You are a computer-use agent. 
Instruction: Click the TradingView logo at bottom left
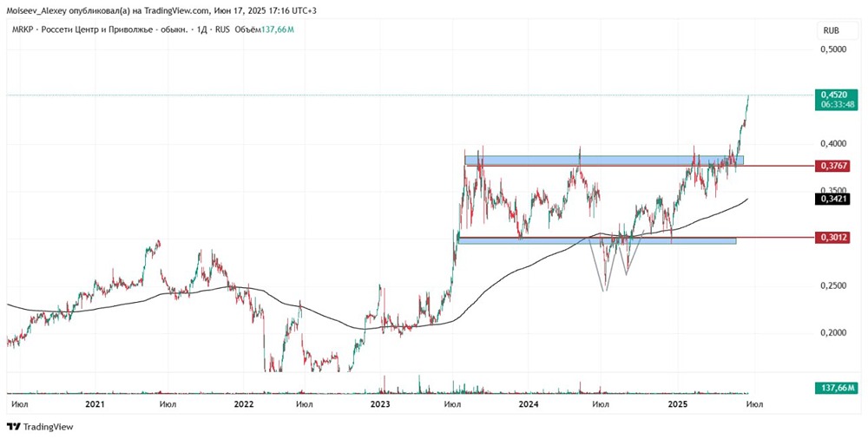40,427
